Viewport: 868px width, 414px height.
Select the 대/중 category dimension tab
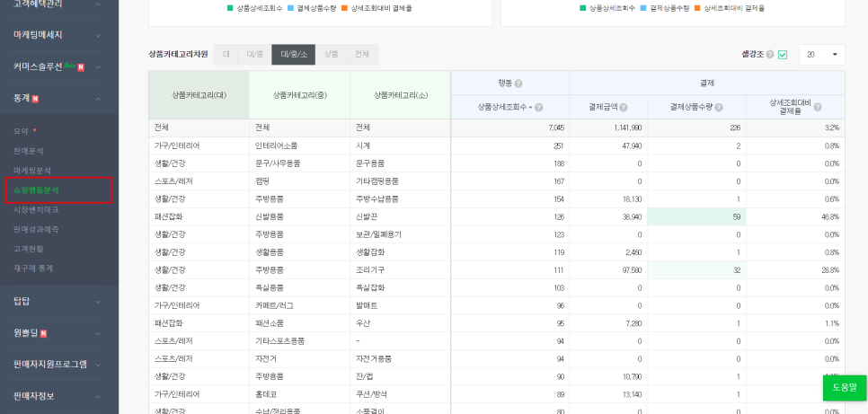coord(254,54)
